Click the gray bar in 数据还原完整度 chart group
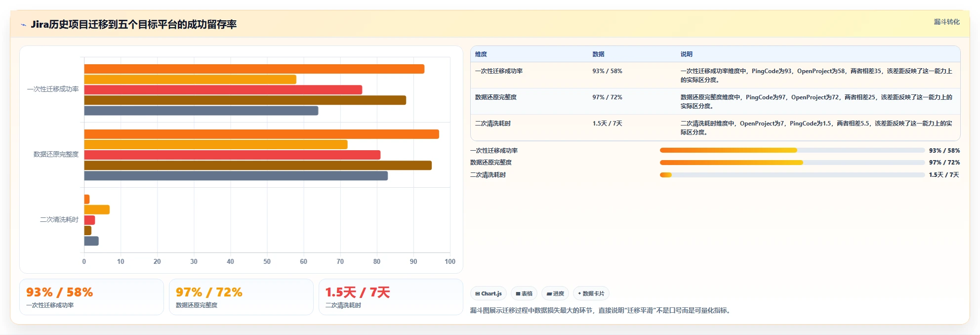 click(x=236, y=175)
